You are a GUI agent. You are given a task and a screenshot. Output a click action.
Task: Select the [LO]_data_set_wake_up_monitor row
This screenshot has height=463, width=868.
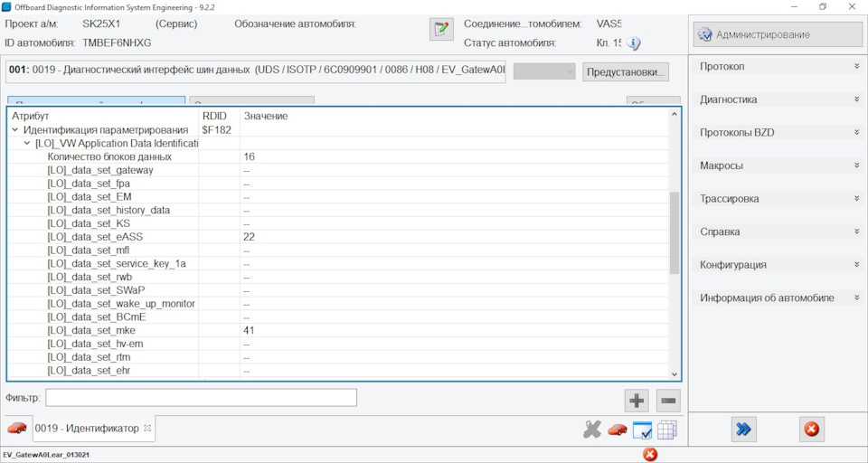[337, 304]
